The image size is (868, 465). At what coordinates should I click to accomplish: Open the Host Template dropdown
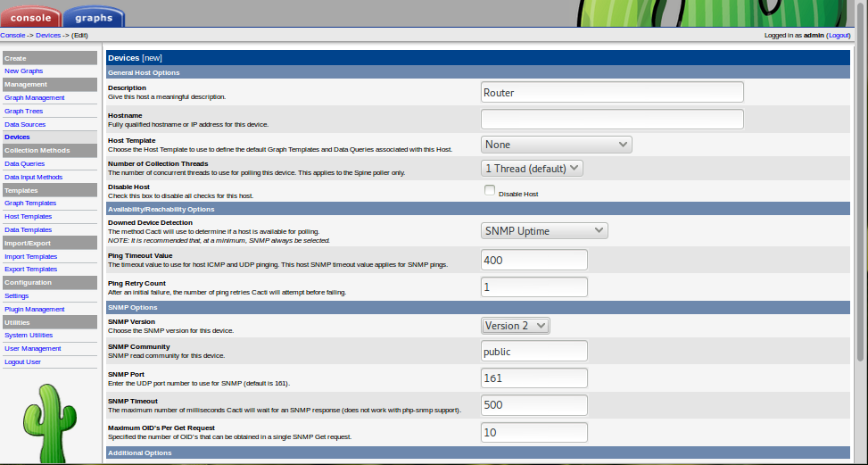click(x=556, y=145)
